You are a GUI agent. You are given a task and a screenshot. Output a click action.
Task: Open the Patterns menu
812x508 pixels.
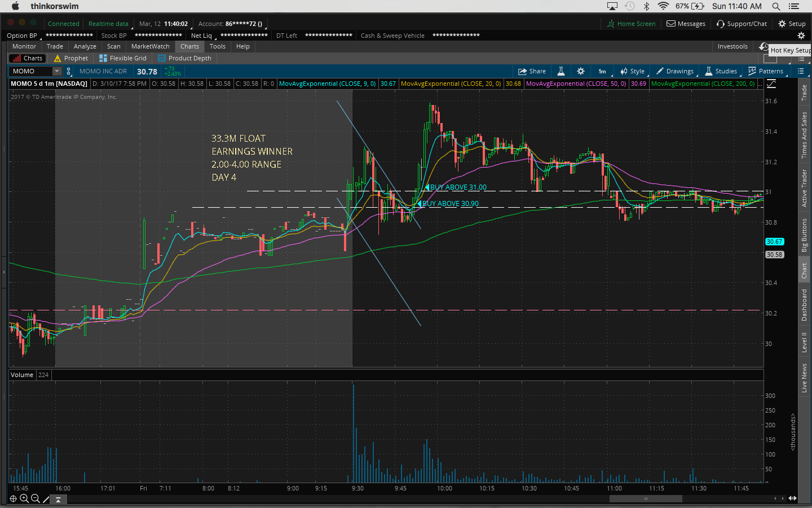click(x=766, y=71)
